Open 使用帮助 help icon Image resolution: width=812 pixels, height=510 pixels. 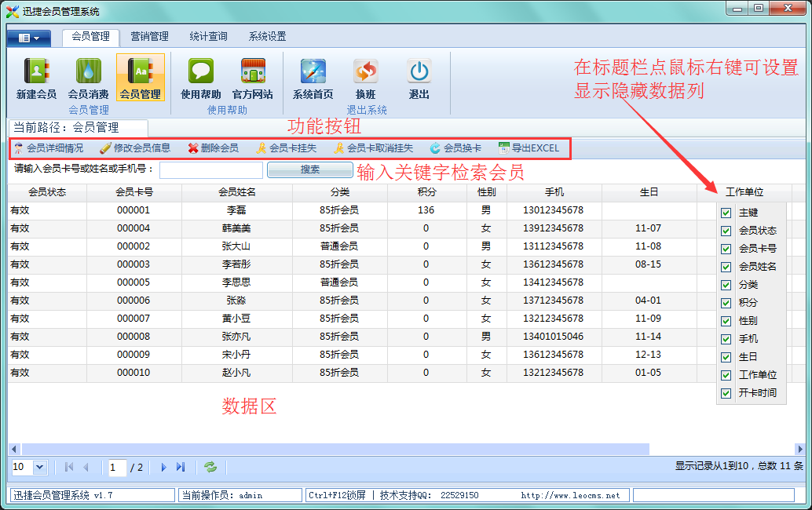[200, 71]
